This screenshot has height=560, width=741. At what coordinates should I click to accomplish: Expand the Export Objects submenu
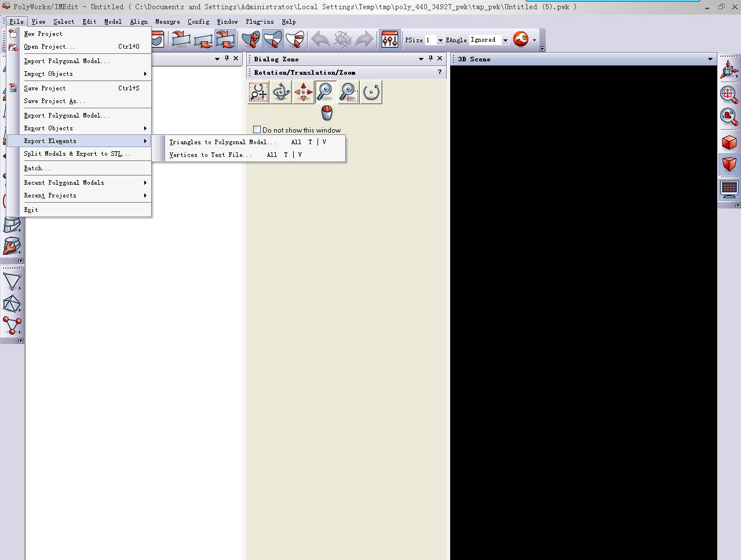79,129
